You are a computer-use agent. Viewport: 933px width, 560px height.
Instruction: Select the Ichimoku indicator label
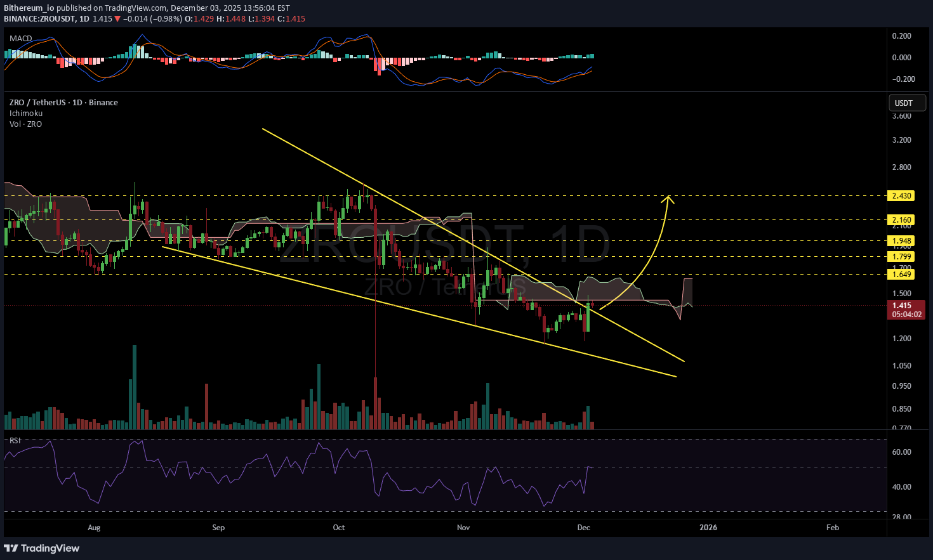click(26, 114)
